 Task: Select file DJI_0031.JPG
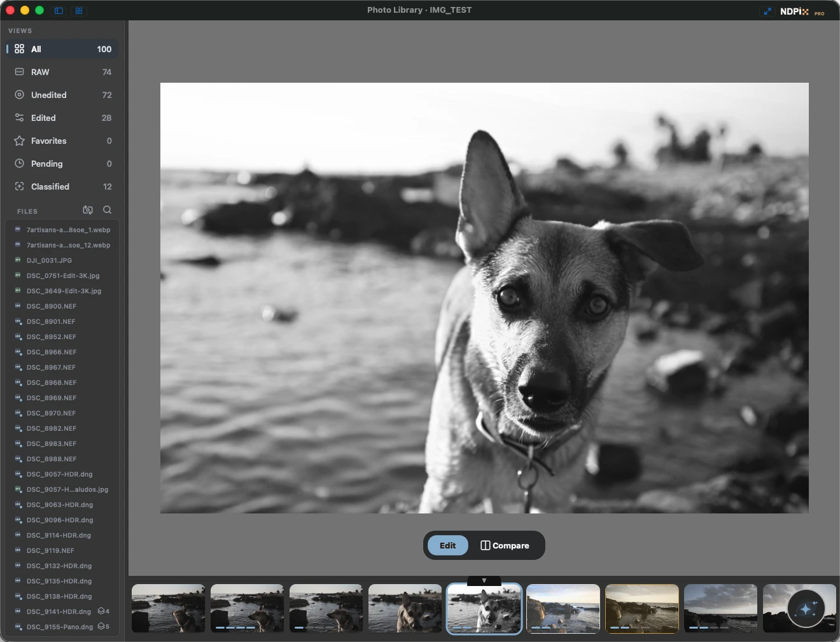(62, 260)
